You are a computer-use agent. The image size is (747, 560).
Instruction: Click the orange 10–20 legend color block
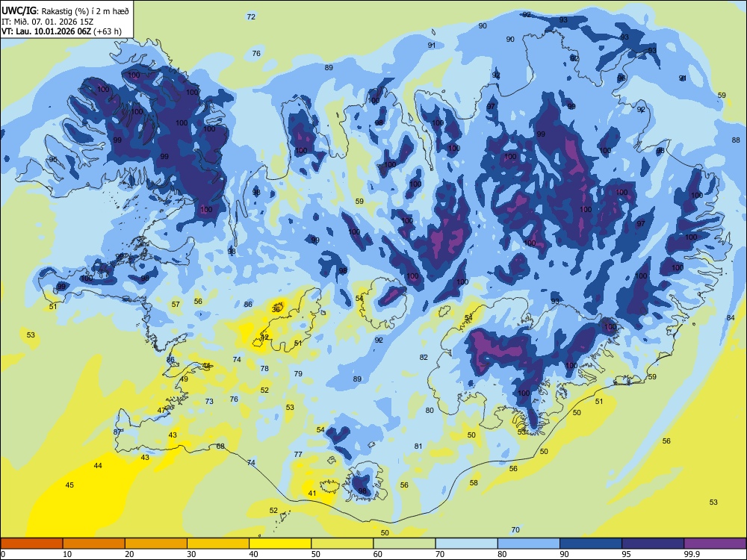(94, 544)
